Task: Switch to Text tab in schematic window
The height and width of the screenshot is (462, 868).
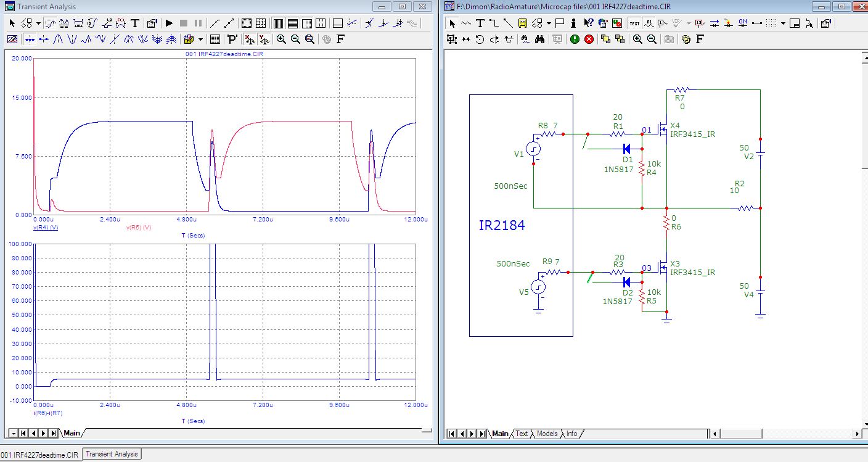Action: coord(522,434)
